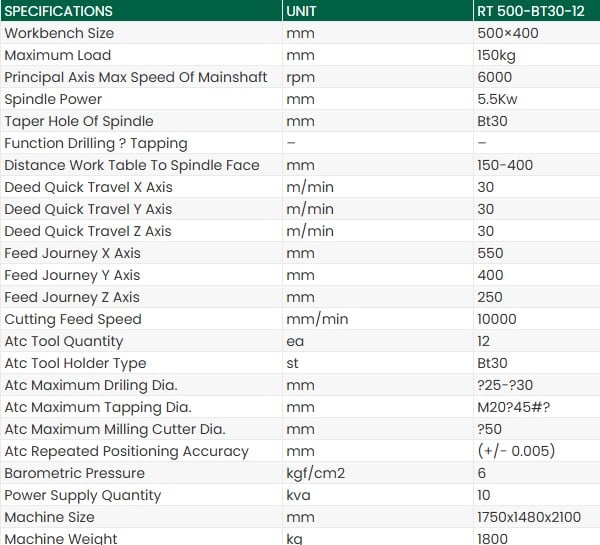
Task: Select Atc Maximum Milling Cutter Dia. label
Action: point(115,430)
